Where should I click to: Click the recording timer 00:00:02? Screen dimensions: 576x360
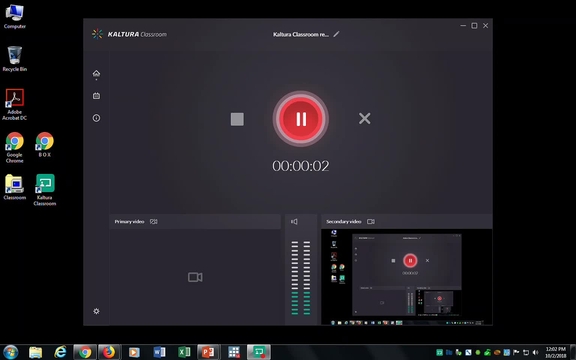click(300, 166)
